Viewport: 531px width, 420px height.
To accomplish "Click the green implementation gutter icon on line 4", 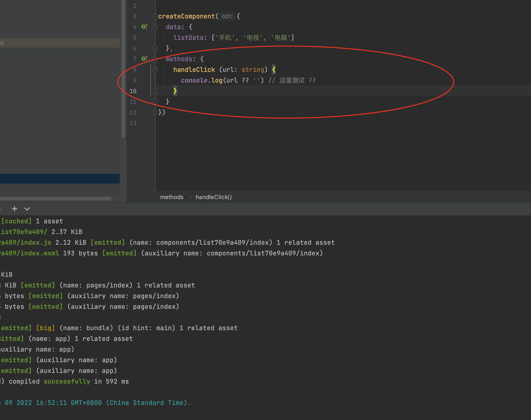I will coord(144,27).
